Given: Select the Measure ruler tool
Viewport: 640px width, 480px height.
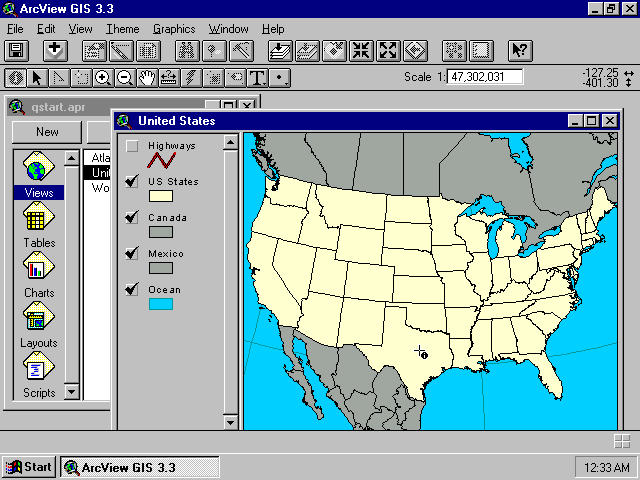Looking at the screenshot, I should [169, 78].
